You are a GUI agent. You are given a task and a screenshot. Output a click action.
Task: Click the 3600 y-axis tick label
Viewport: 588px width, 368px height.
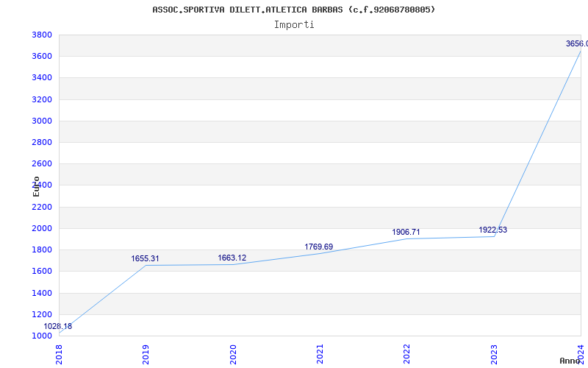click(x=42, y=57)
